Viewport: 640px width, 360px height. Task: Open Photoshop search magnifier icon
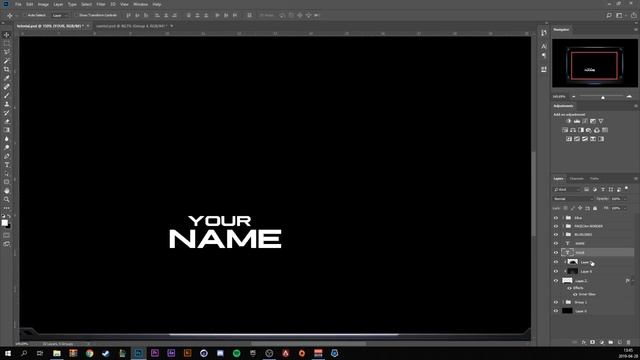pos(609,15)
